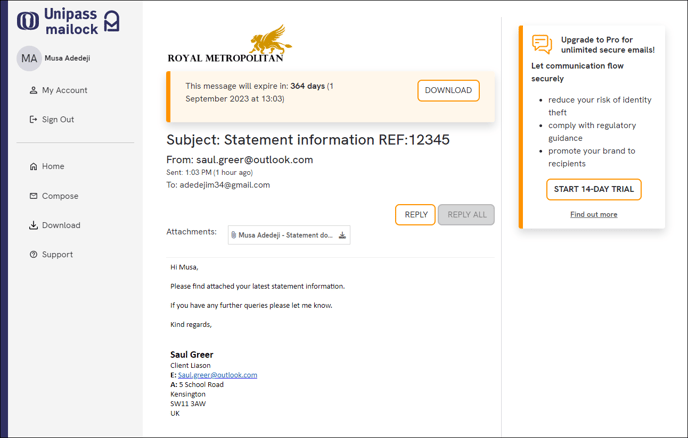This screenshot has height=438, width=688.
Task: Open the MA user avatar
Action: (x=29, y=58)
